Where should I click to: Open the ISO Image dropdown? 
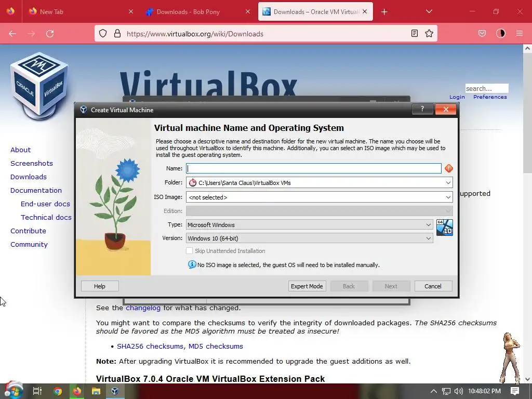[448, 197]
